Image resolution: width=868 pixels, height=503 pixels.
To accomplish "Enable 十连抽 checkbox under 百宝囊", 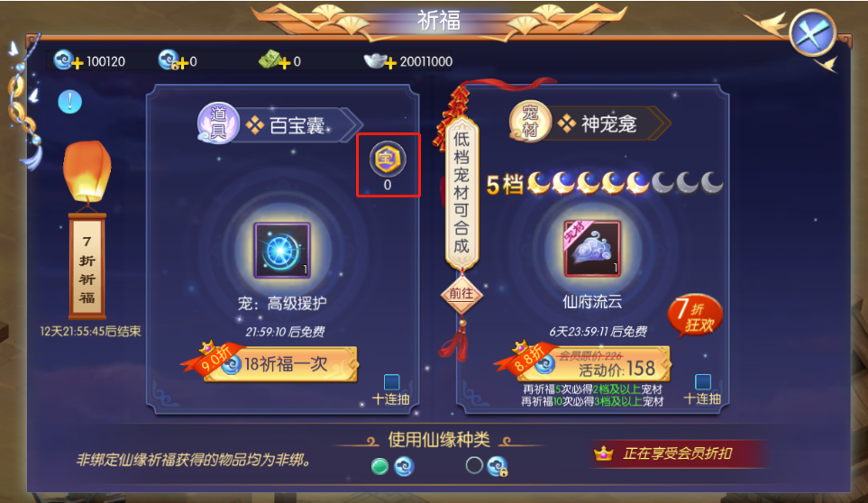I will click(391, 382).
